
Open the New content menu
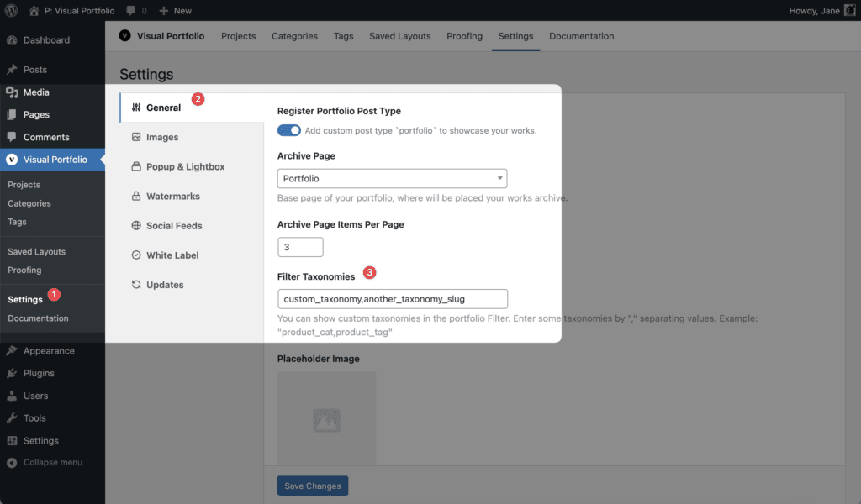click(x=175, y=10)
